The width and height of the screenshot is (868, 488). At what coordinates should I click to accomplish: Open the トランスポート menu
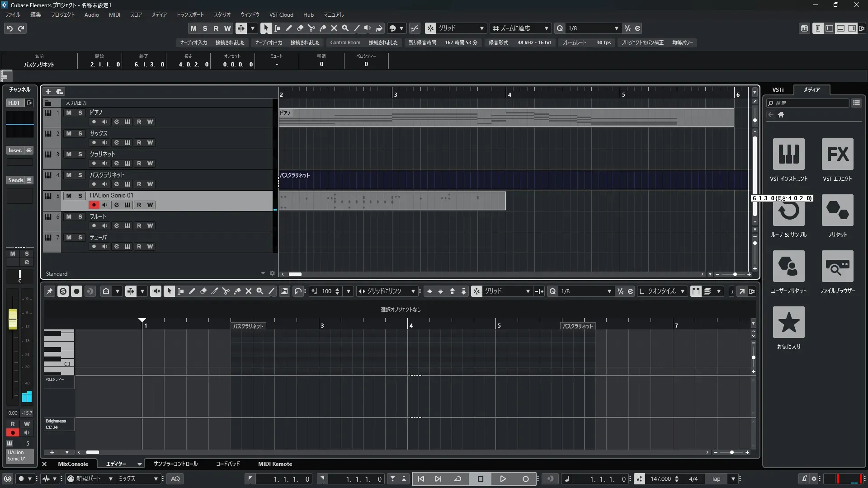point(190,15)
